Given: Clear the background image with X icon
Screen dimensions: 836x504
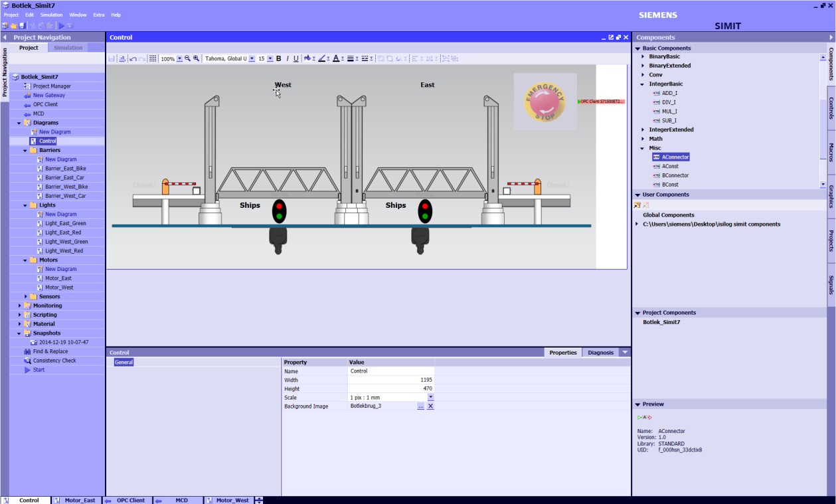Looking at the screenshot, I should click(x=430, y=406).
